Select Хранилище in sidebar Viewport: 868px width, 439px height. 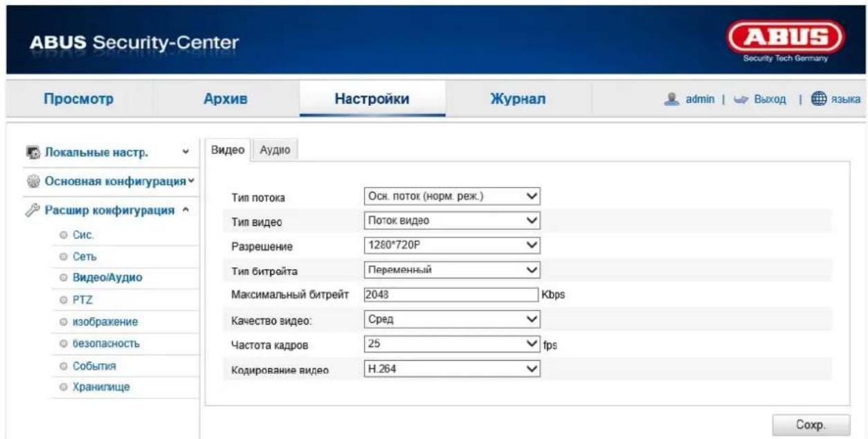(x=101, y=387)
